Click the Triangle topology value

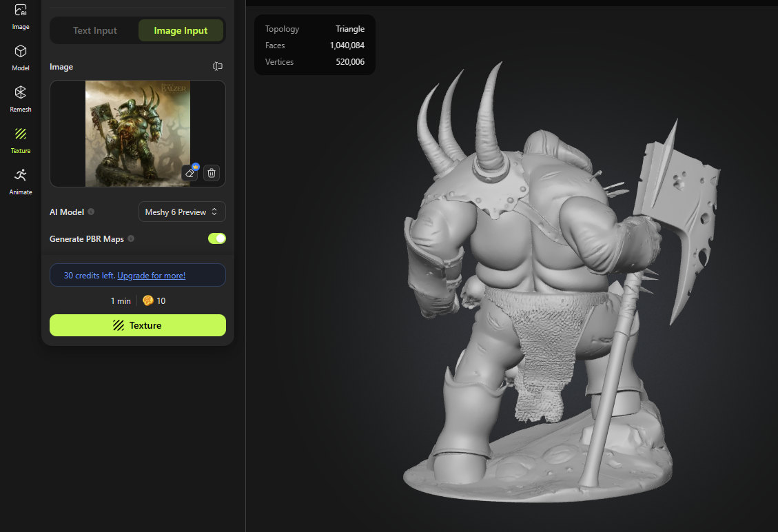350,29
